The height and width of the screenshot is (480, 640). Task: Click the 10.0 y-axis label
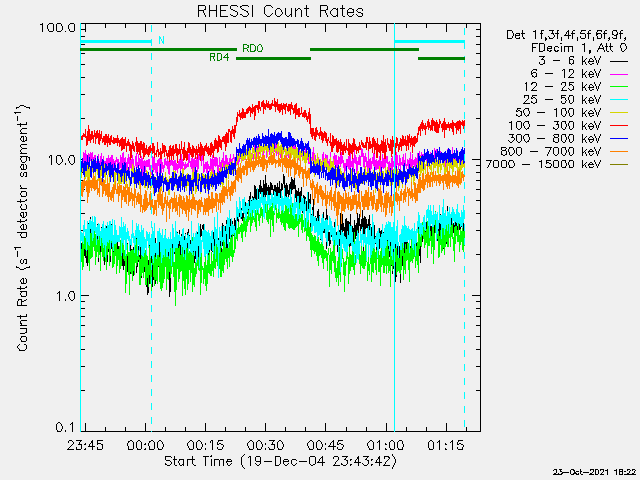tap(62, 160)
